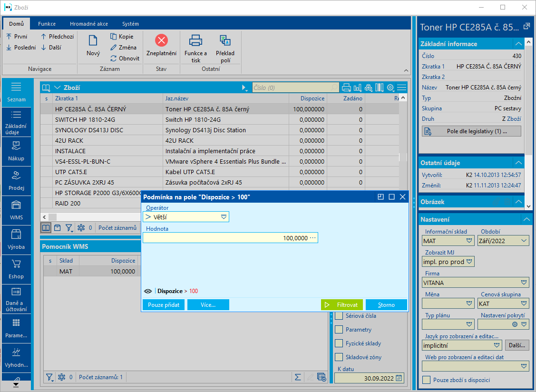Open the Systém ribbon tab
The image size is (536, 392).
click(x=130, y=24)
